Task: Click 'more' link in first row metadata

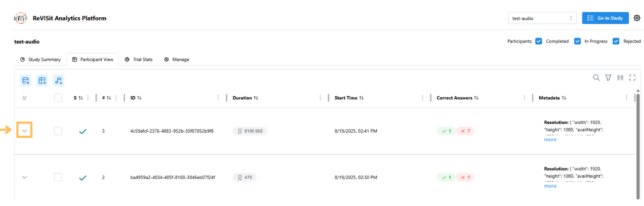Action: (550, 140)
